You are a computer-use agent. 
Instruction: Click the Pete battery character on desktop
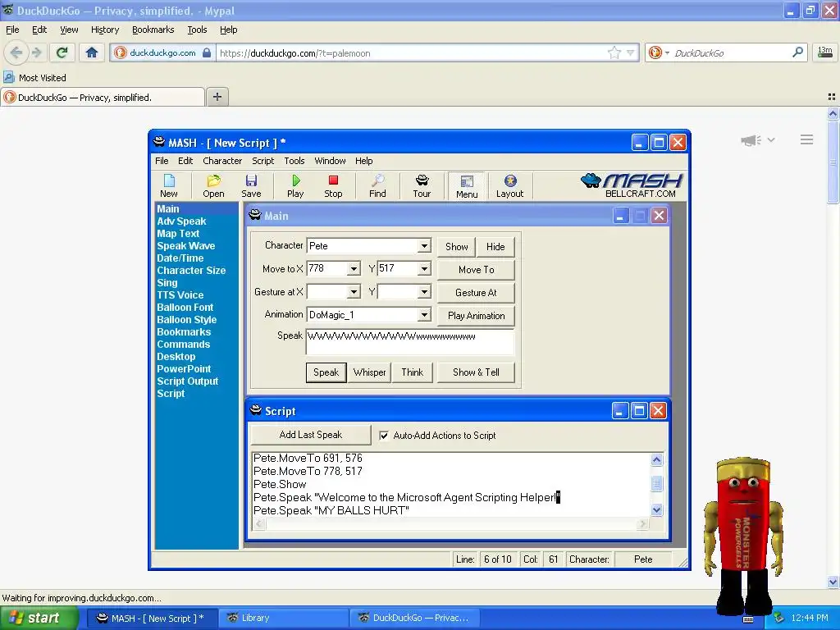tap(743, 536)
